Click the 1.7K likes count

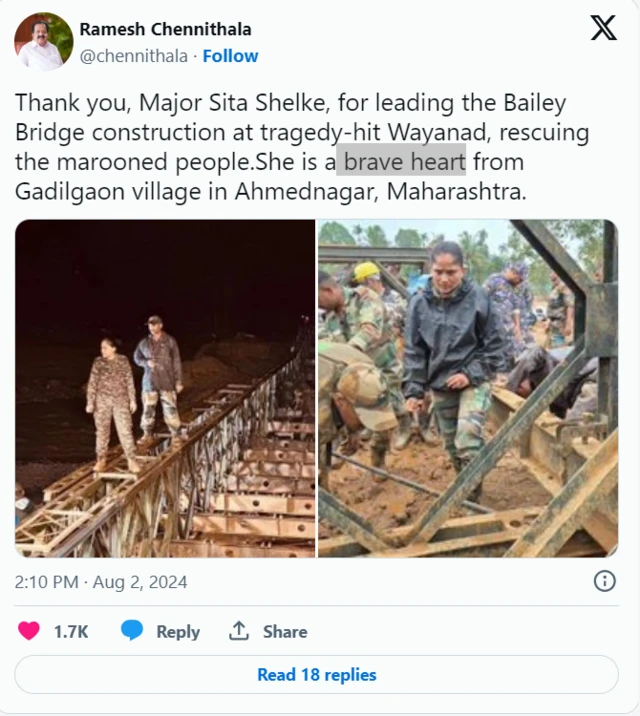tap(71, 632)
